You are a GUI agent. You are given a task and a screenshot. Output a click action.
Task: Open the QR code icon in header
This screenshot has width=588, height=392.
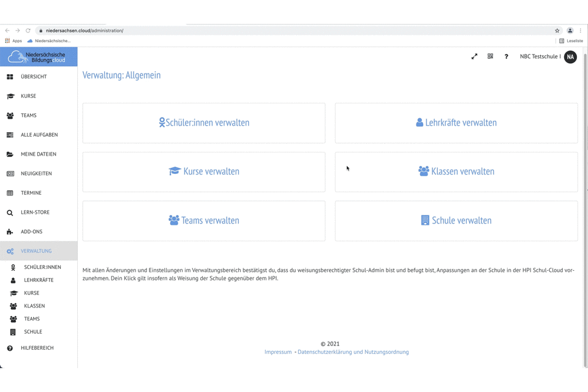point(490,56)
